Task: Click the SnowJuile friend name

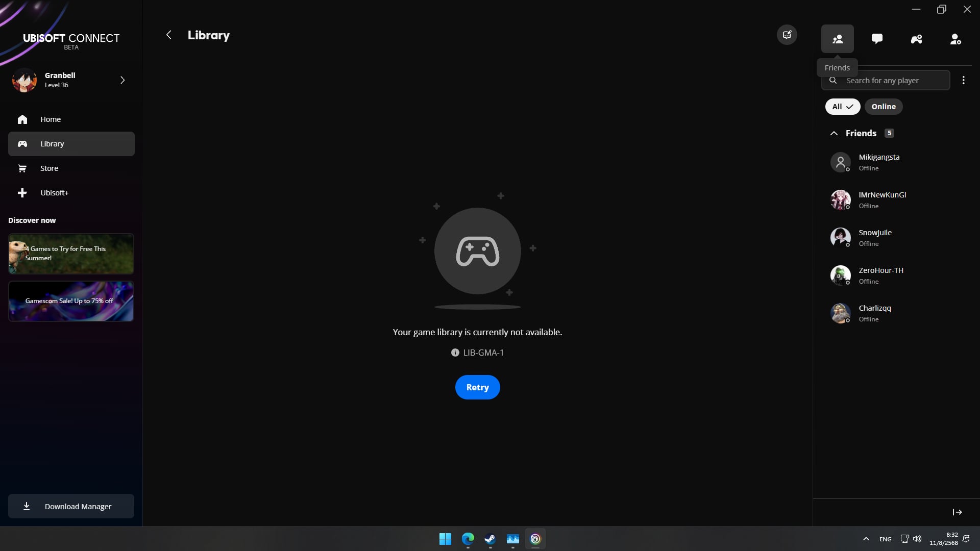Action: 875,233
